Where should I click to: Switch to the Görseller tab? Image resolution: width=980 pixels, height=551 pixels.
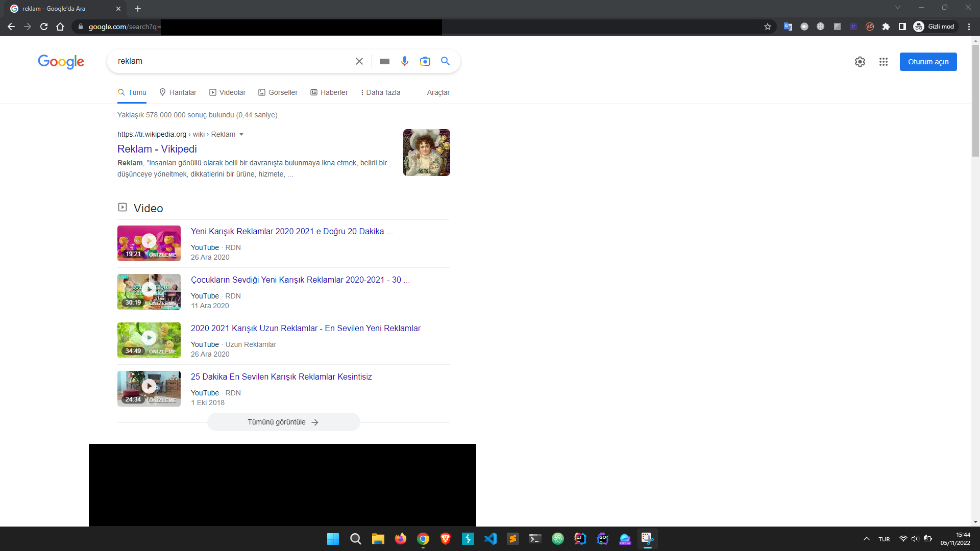point(278,92)
